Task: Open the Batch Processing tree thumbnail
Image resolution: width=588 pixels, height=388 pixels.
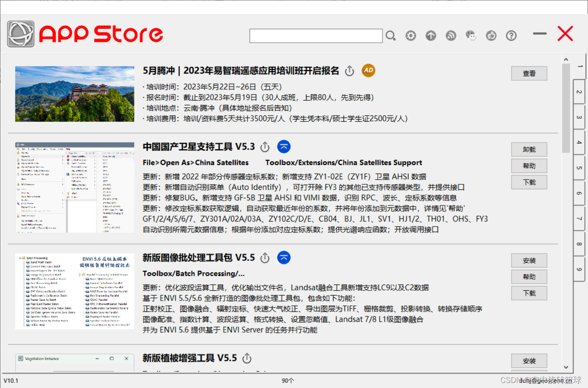Action: click(74, 291)
